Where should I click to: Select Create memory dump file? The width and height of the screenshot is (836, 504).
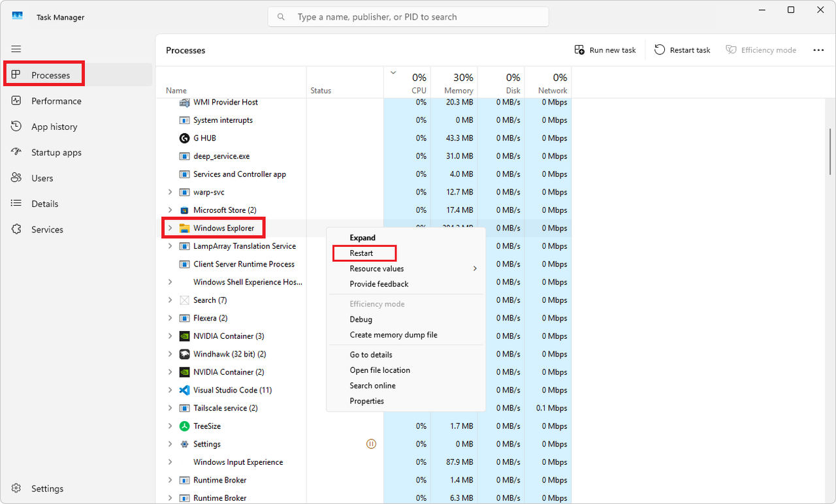pos(406,335)
